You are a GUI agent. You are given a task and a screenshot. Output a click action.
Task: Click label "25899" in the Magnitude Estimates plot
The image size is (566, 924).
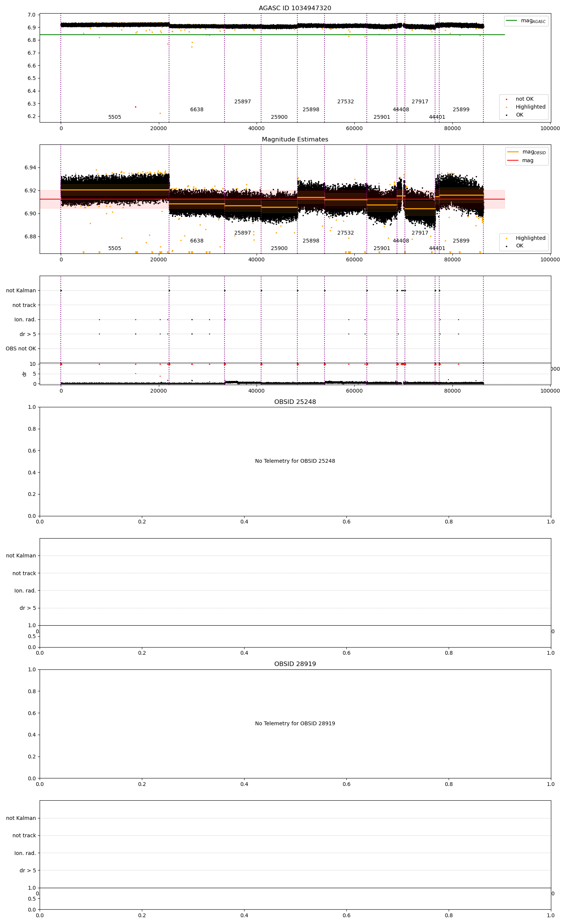tap(461, 241)
